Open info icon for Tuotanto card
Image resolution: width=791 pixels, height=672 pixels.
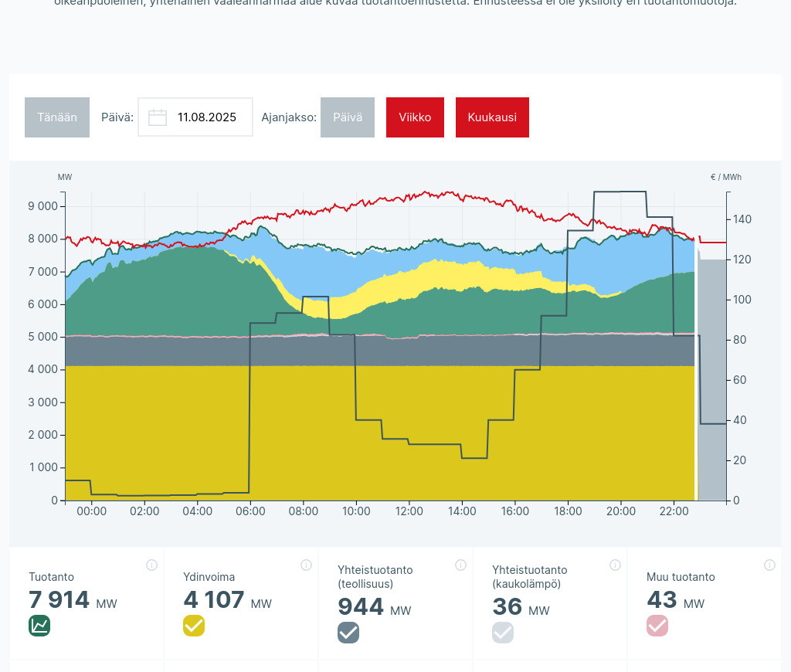151,565
